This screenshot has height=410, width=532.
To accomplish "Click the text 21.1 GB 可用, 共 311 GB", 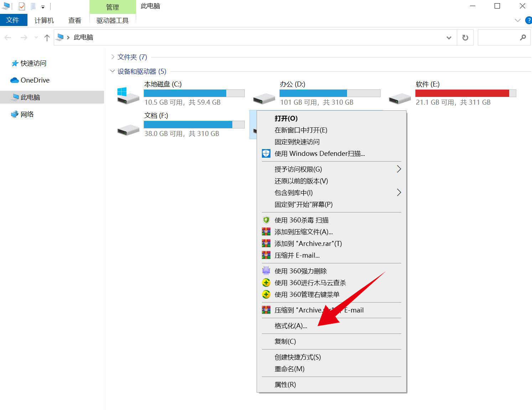I will [x=453, y=102].
